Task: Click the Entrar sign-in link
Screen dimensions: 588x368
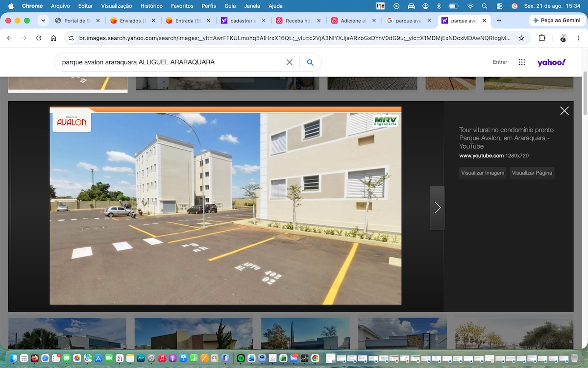Action: pos(500,62)
